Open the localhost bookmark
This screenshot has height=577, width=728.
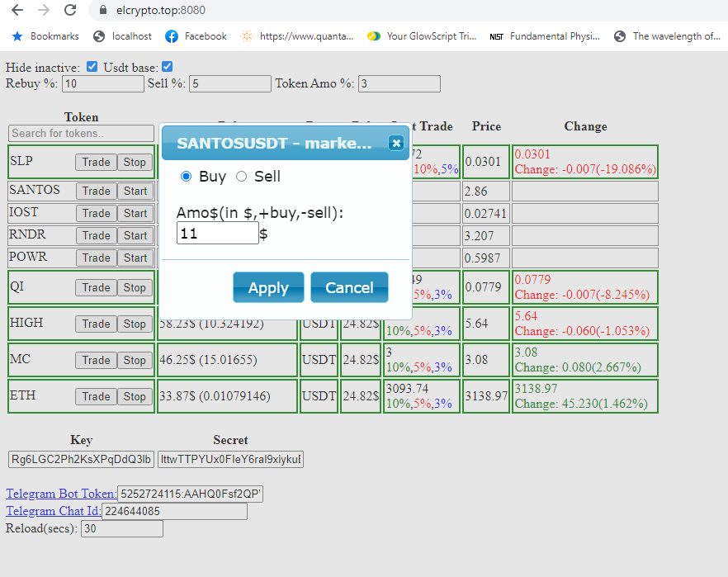click(122, 36)
